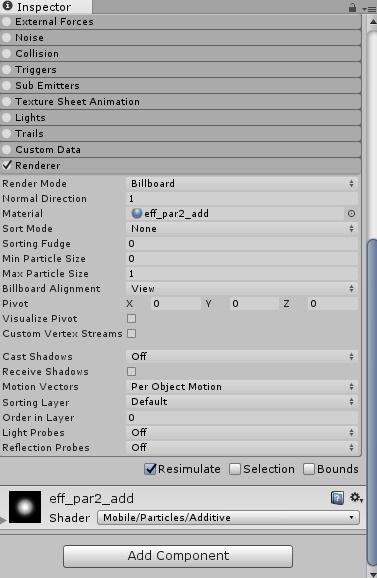Screen dimensions: 377x578
Task: Open the Light Probes dropdown
Action: click(x=242, y=432)
